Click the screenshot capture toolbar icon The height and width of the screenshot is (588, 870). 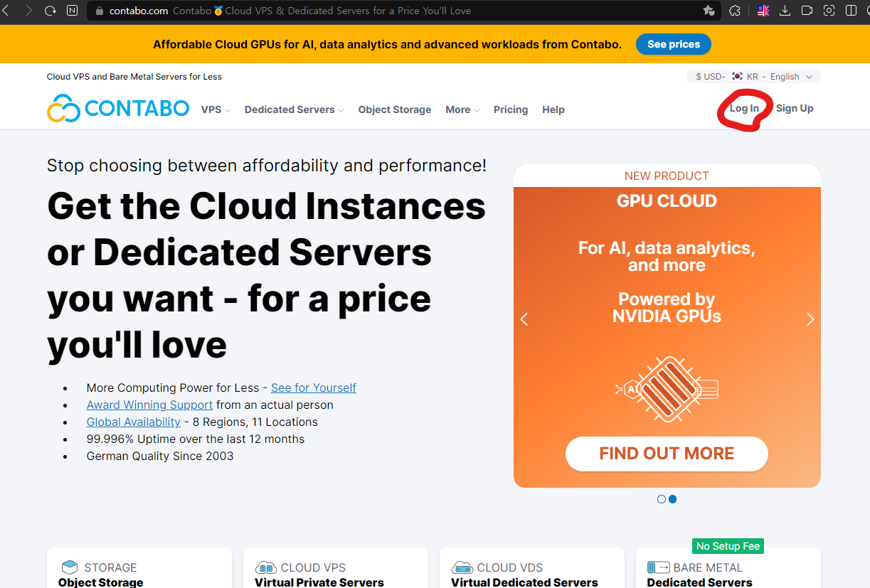point(829,11)
